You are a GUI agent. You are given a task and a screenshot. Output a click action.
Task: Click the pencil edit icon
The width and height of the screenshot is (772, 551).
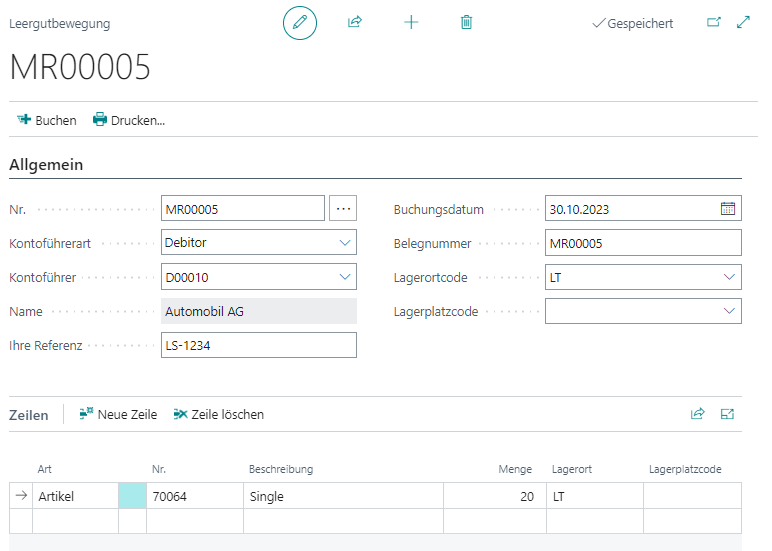tap(300, 22)
